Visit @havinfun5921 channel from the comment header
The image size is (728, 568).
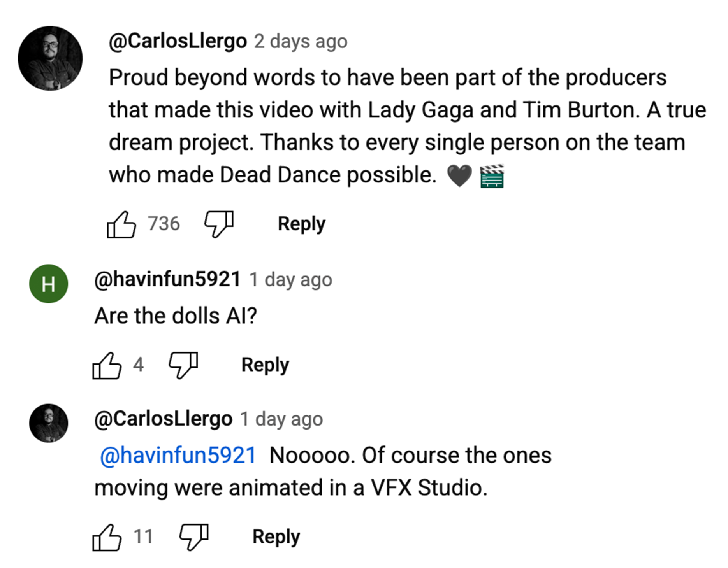[167, 279]
